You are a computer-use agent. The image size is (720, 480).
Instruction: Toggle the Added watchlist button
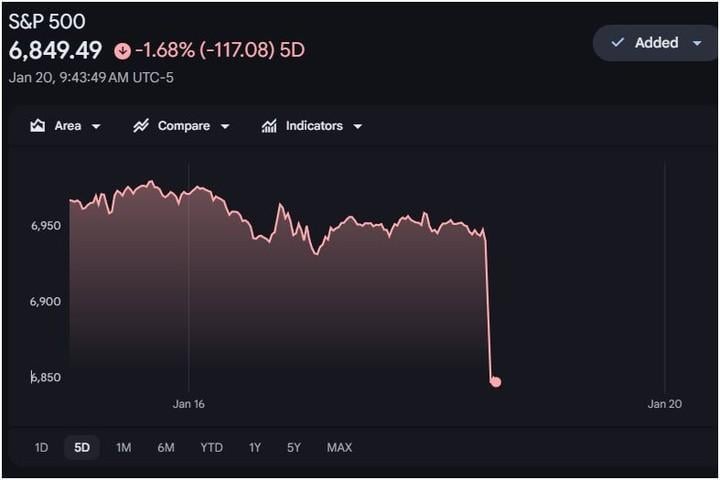click(655, 43)
